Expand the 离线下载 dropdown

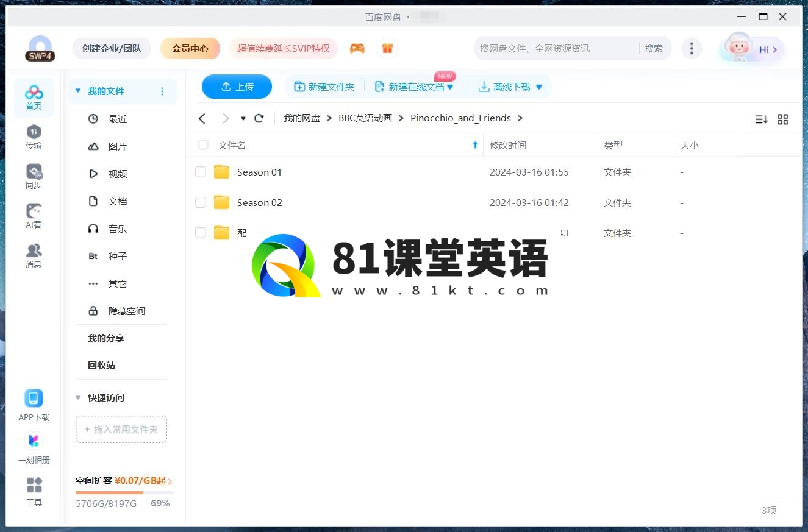[x=539, y=87]
